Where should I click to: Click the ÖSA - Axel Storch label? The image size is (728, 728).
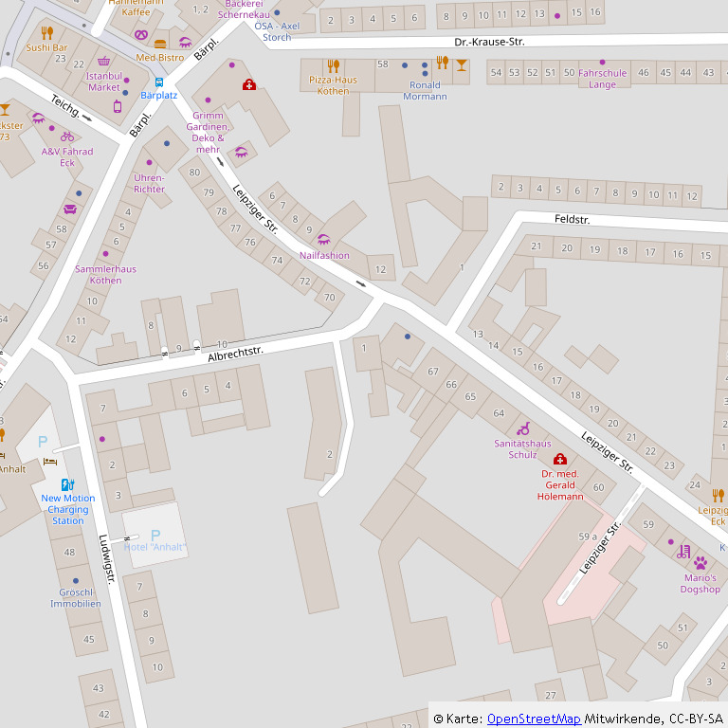click(x=277, y=31)
